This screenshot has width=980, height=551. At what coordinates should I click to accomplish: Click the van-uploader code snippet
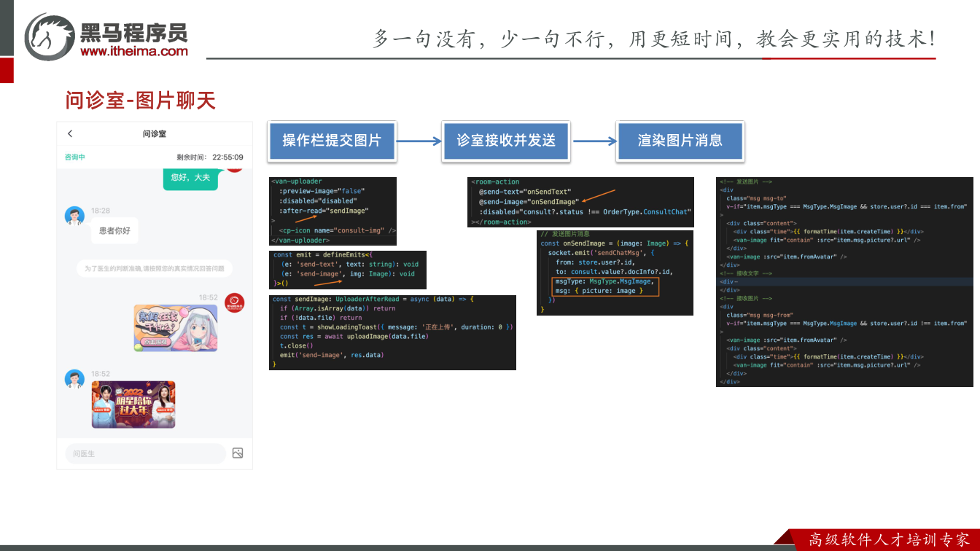(332, 211)
